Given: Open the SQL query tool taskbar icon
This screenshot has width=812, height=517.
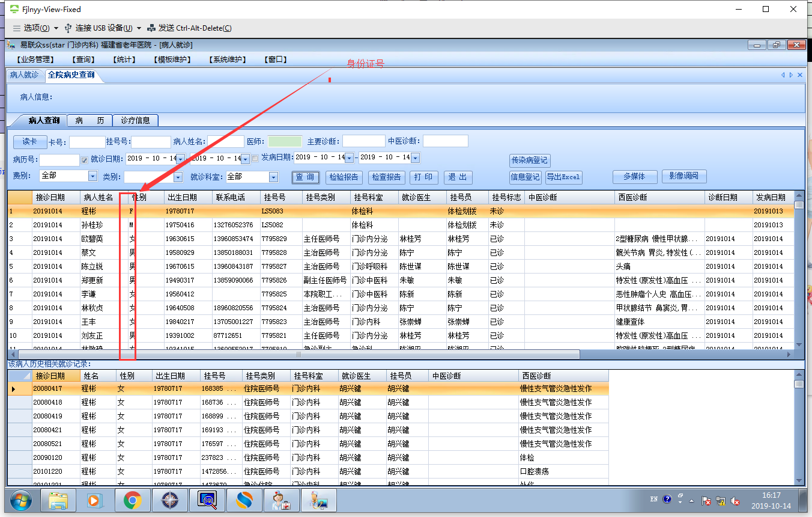Looking at the screenshot, I should point(207,500).
